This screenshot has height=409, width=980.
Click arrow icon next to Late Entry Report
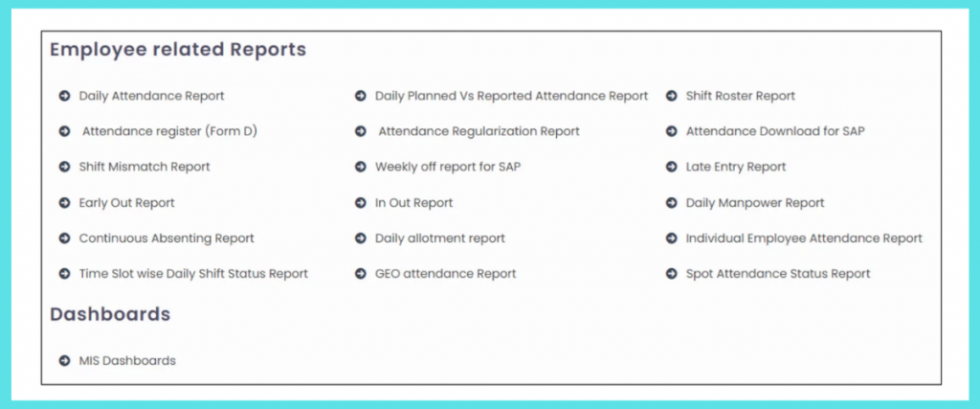(672, 167)
